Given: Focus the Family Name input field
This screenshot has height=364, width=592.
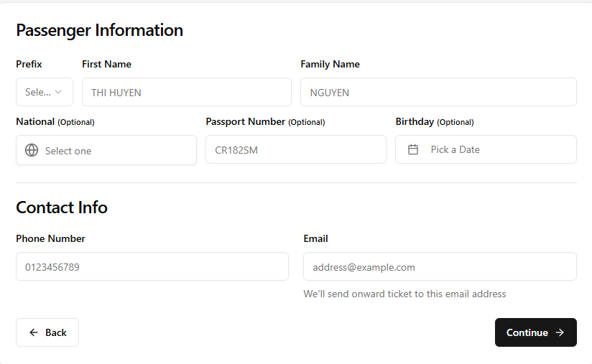Looking at the screenshot, I should point(438,92).
